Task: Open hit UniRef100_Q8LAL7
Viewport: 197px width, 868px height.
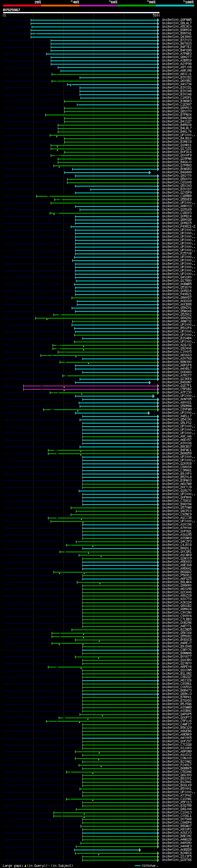Action: point(177,23)
